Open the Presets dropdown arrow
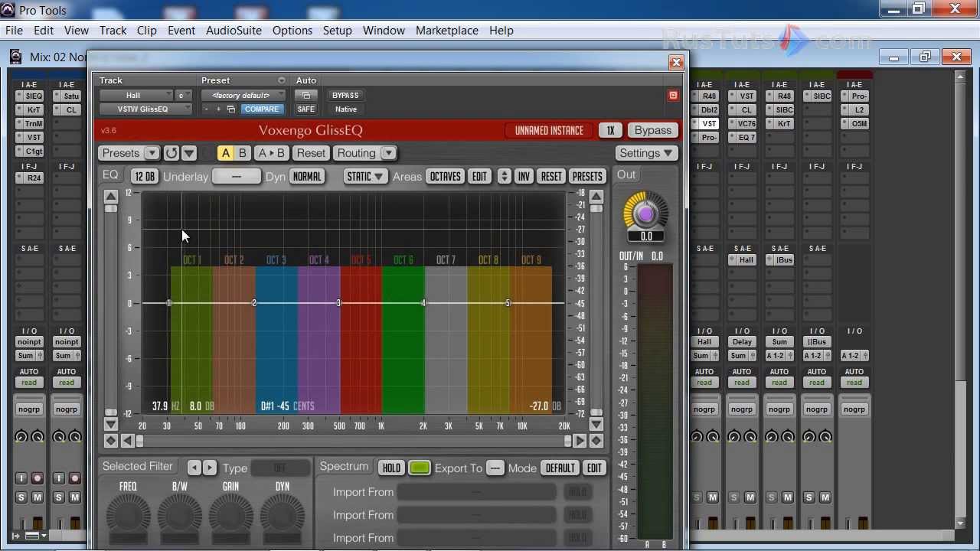Screen dimensions: 980x551 tap(152, 153)
